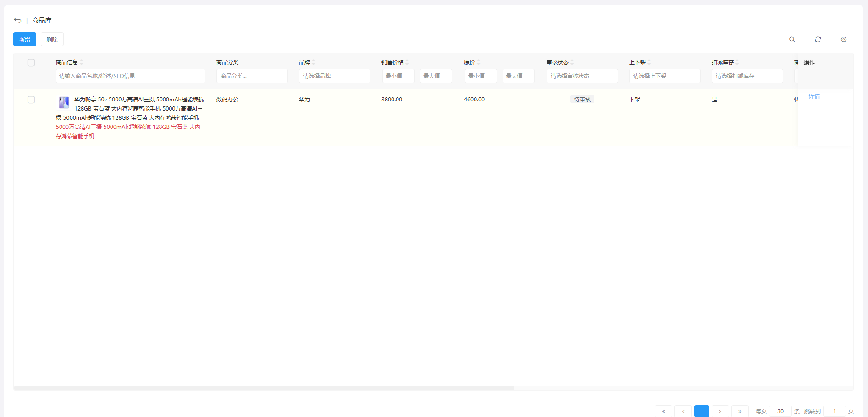Open the search magnifier icon in toolbar
The height and width of the screenshot is (417, 868).
[792, 39]
